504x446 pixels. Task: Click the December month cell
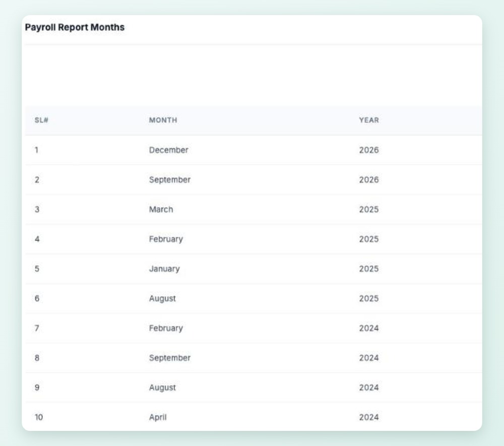point(169,150)
